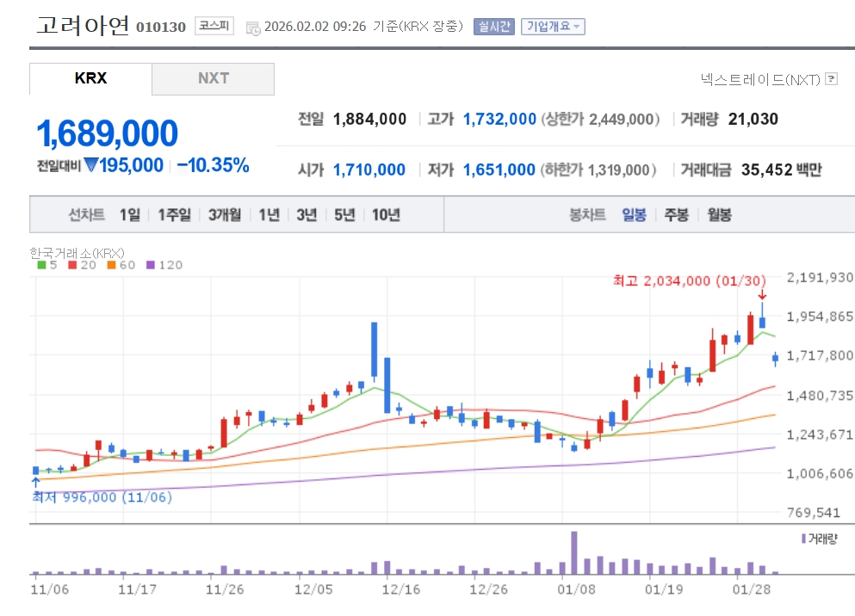855x616 pixels.
Task: Click the green 5-day moving average swatch
Action: (41, 265)
